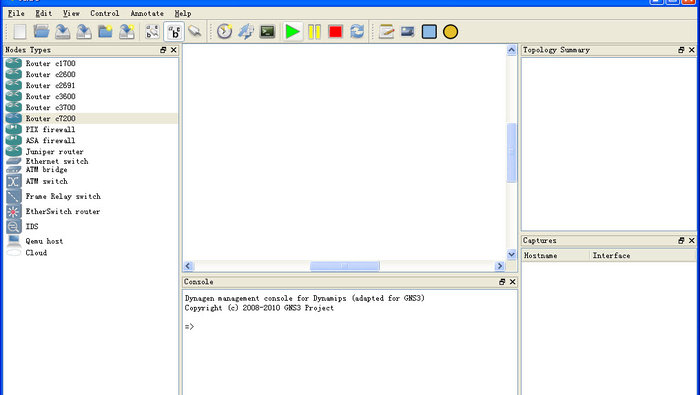Click the Reload all devices icon
The width and height of the screenshot is (700, 395).
click(357, 32)
